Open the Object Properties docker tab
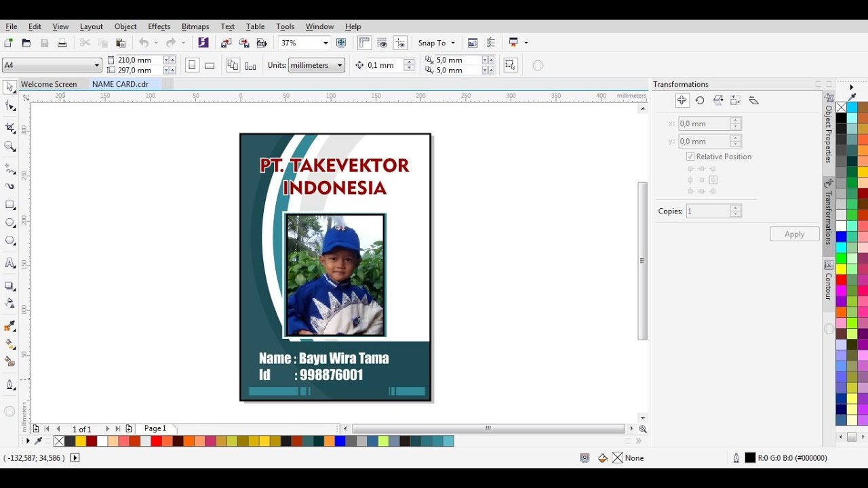The height and width of the screenshot is (488, 868). pos(828,127)
